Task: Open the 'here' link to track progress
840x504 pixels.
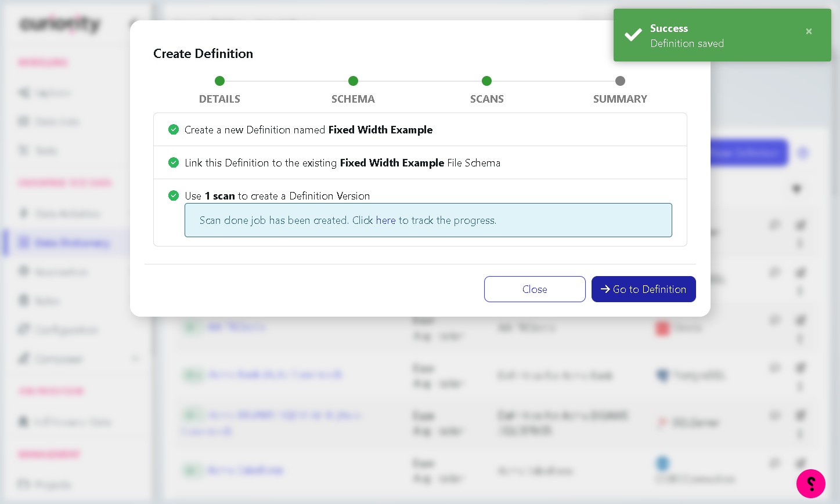Action: (385, 220)
